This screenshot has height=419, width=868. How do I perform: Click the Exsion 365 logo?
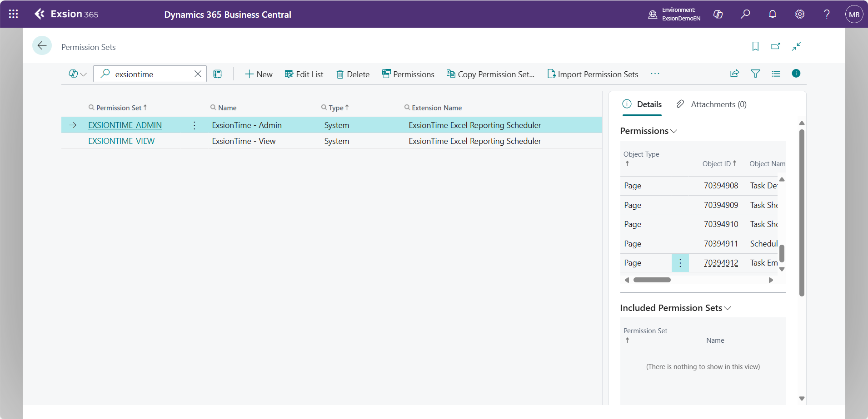66,14
